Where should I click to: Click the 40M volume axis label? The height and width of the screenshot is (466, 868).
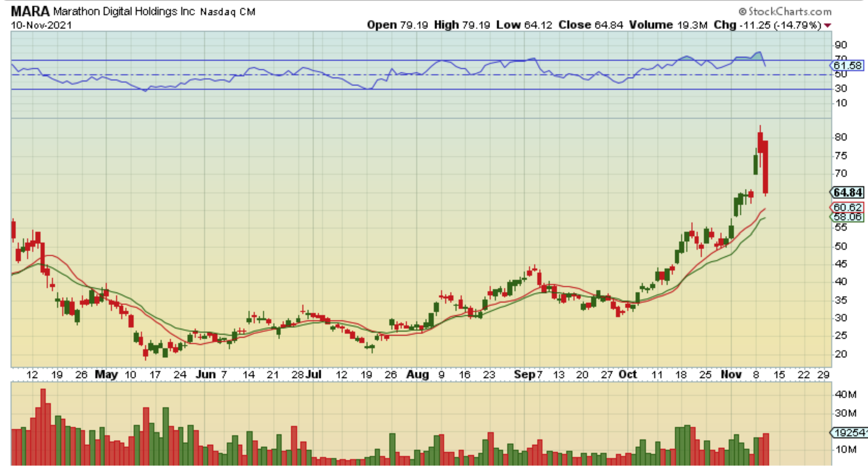click(x=845, y=394)
